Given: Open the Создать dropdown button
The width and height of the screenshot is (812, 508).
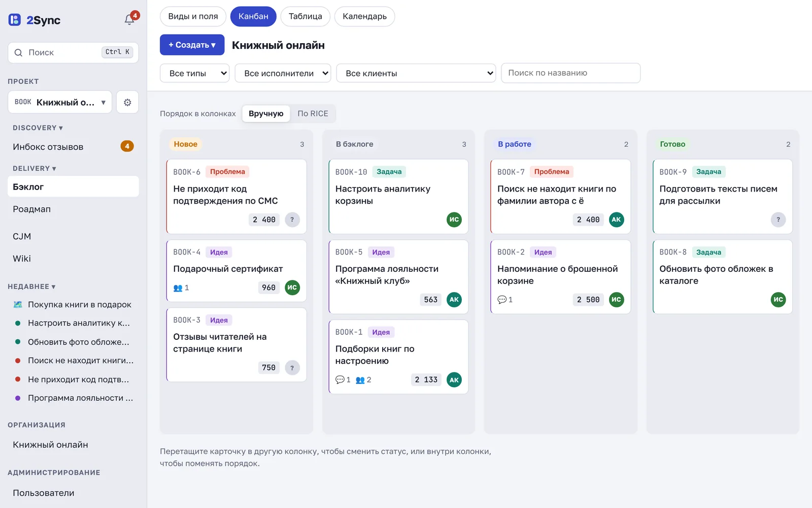Looking at the screenshot, I should pos(192,45).
